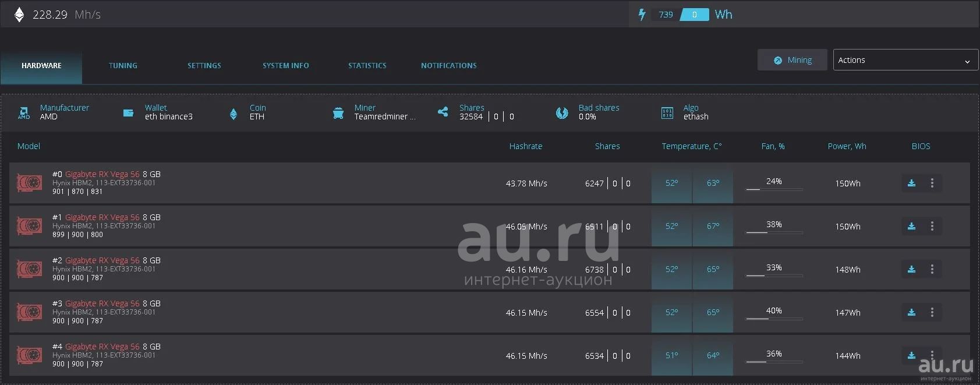Go to the Notifications tab
The image size is (980, 385).
pyautogui.click(x=448, y=66)
